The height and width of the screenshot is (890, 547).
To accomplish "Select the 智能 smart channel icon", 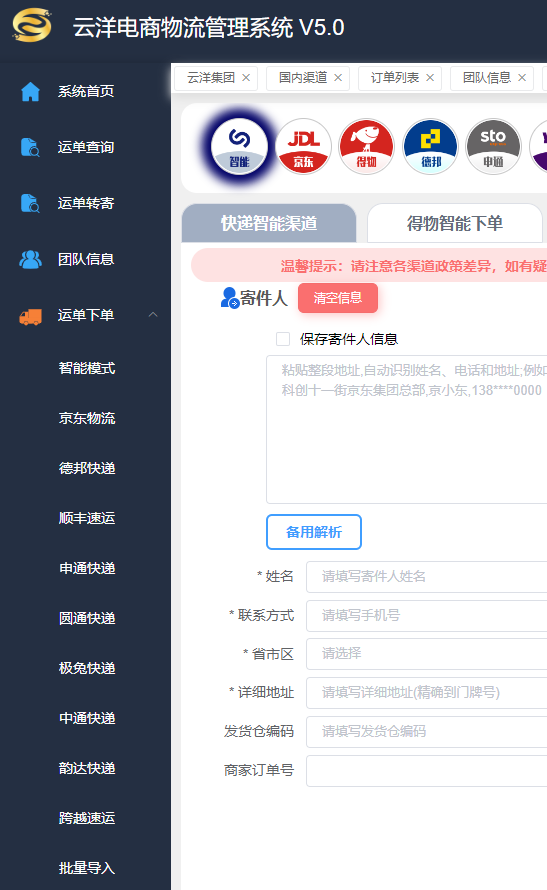I will click(x=239, y=146).
